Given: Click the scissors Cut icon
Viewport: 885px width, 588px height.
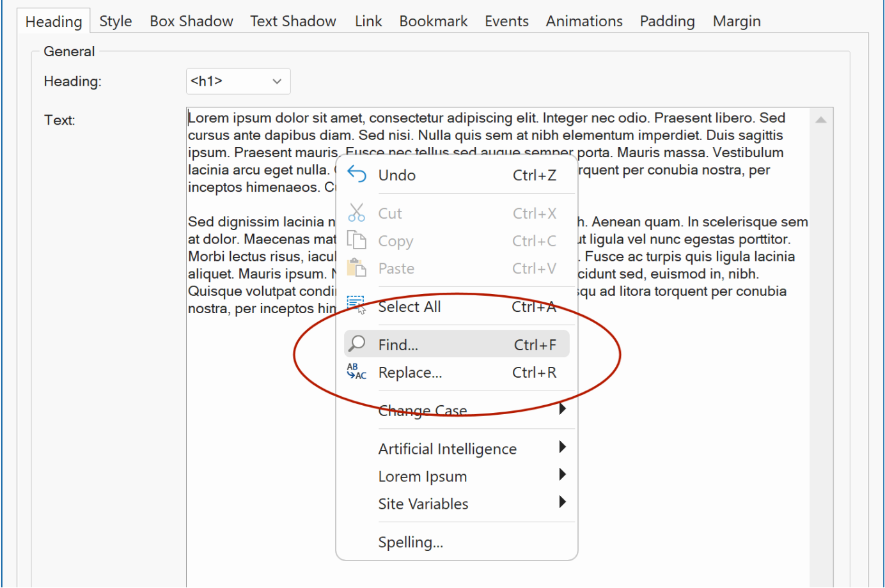Looking at the screenshot, I should 356,212.
